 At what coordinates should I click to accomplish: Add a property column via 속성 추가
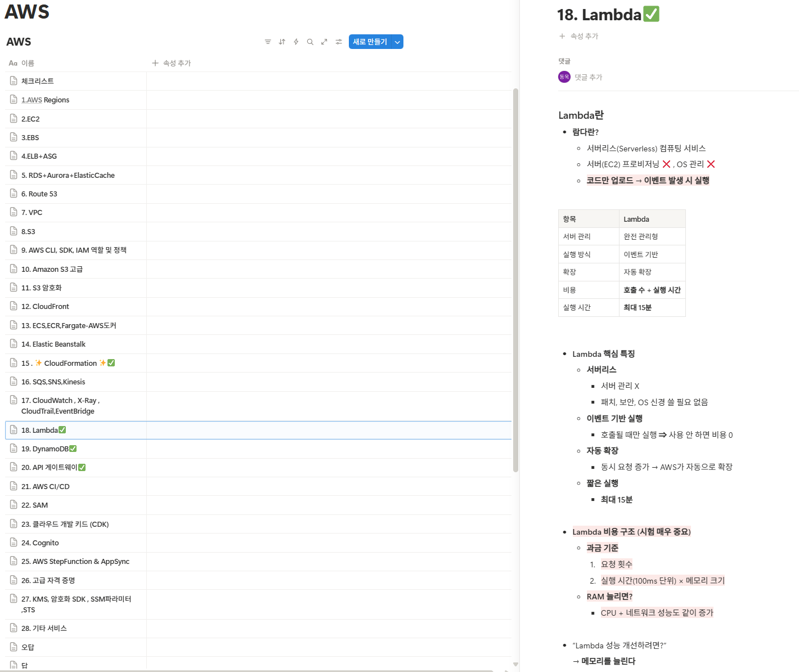pyautogui.click(x=172, y=63)
